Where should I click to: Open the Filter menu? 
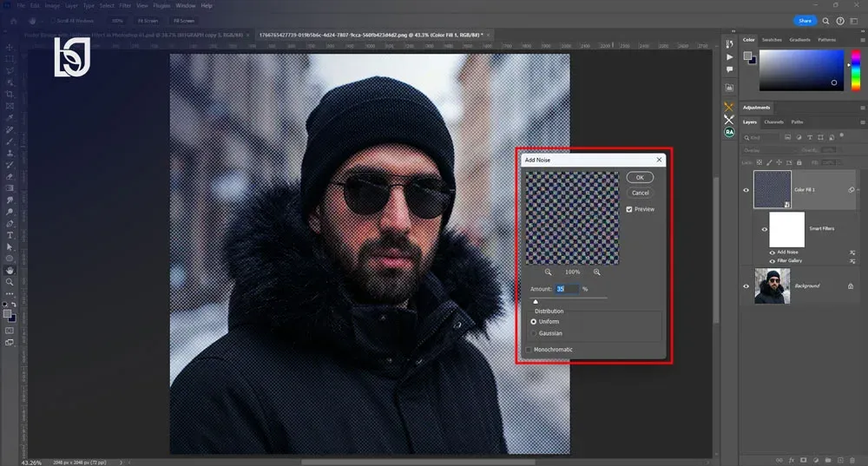125,5
